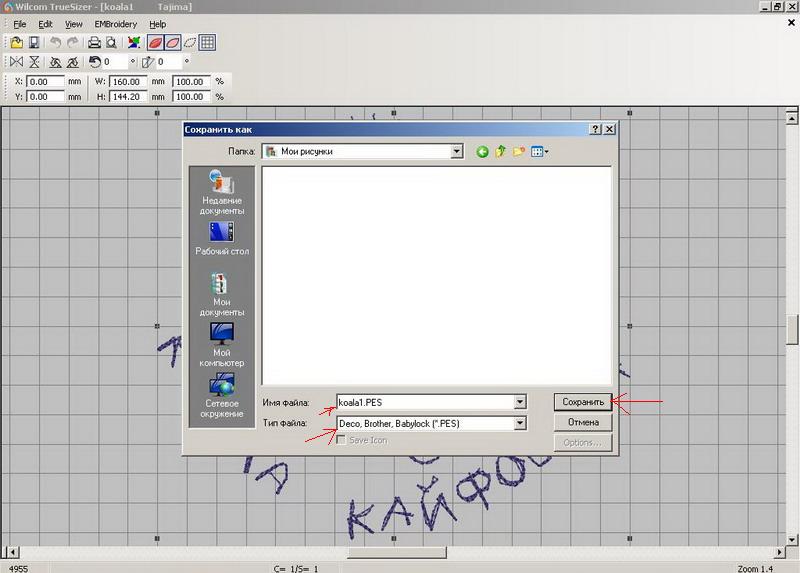Open the Имя файла dropdown arrow
The height and width of the screenshot is (573, 800).
(519, 402)
